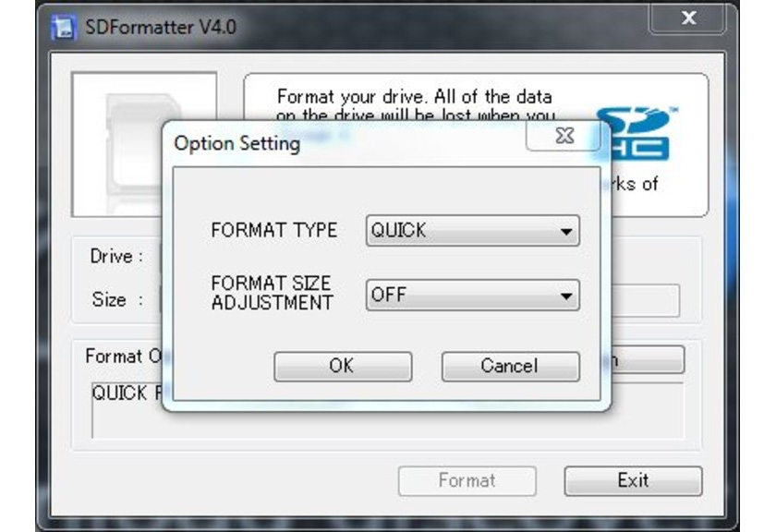Image resolution: width=776 pixels, height=532 pixels.
Task: Click the SDFormatter V4.0 window title text
Action: tap(161, 27)
